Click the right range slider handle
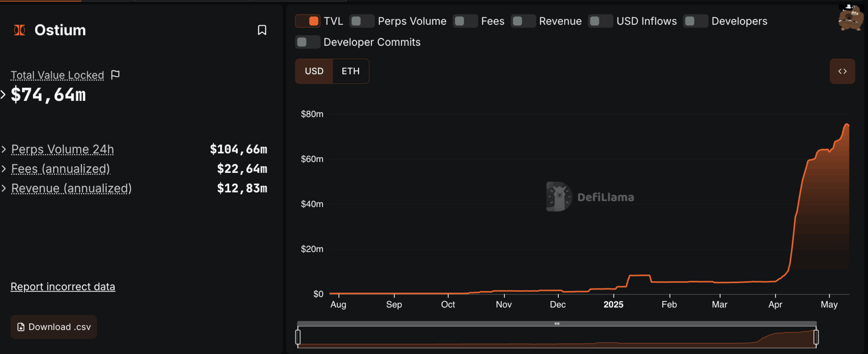Image resolution: width=868 pixels, height=354 pixels. coord(816,337)
